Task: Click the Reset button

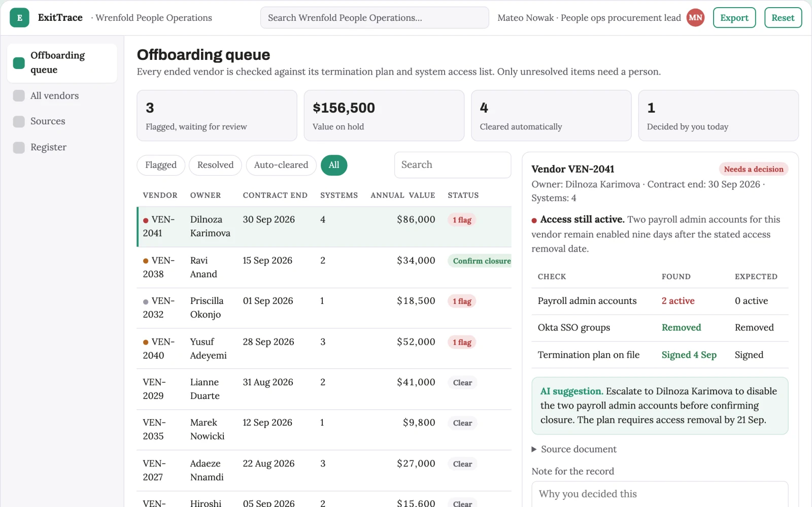Action: coord(783,18)
